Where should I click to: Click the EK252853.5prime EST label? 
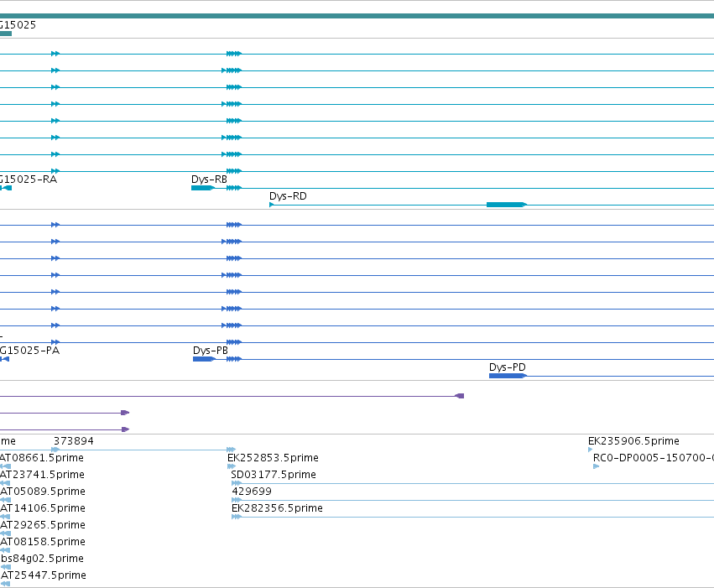tap(273, 458)
